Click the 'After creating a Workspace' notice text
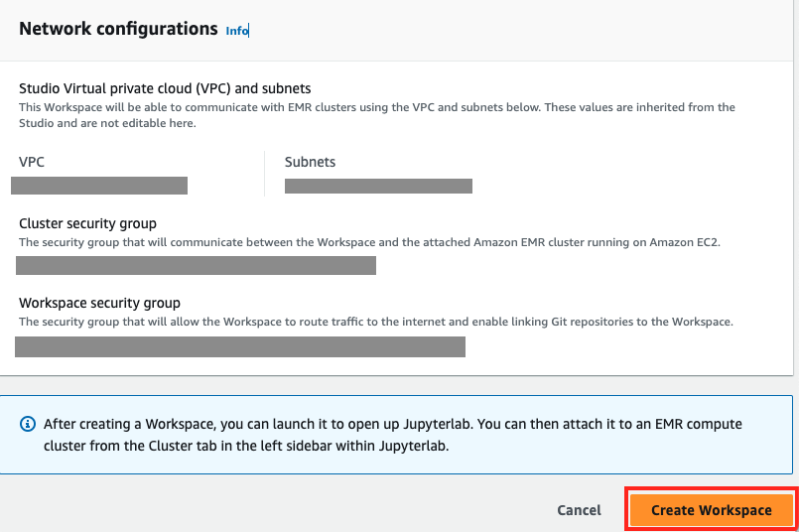This screenshot has height=532, width=799. pyautogui.click(x=392, y=435)
